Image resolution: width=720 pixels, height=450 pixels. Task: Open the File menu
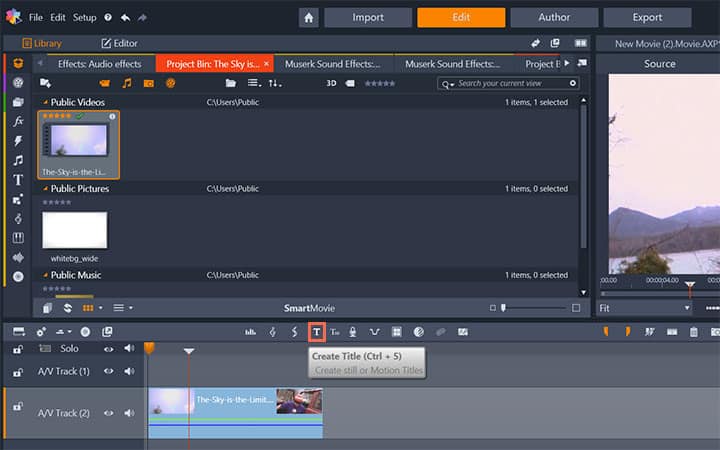[x=36, y=18]
